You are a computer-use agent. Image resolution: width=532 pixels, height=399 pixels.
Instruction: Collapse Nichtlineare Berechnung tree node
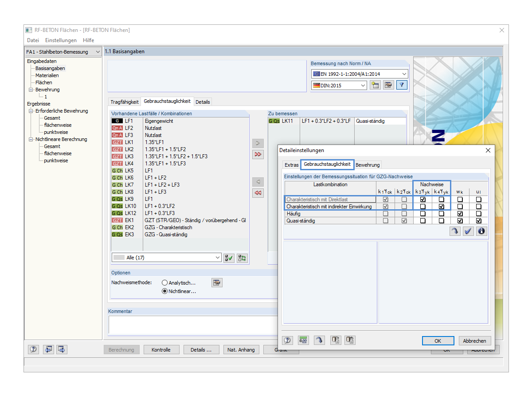(x=31, y=139)
